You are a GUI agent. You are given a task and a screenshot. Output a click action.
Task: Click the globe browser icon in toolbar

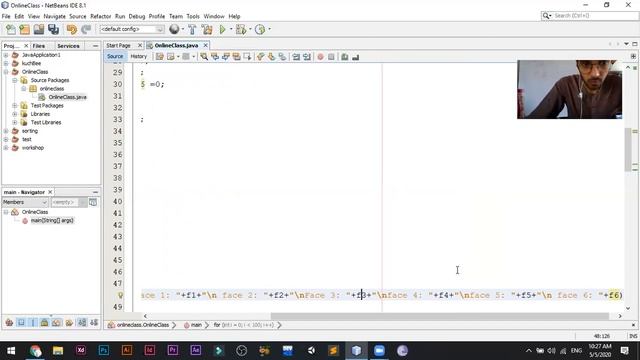click(174, 29)
